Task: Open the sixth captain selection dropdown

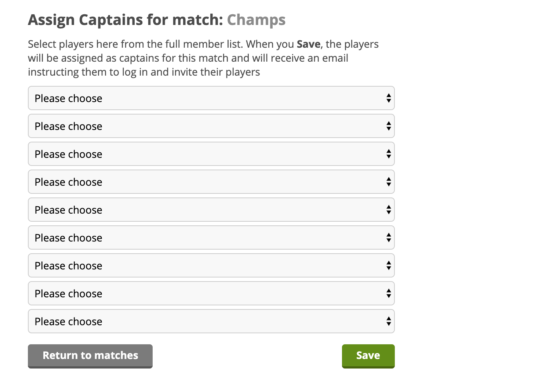Action: pos(211,237)
